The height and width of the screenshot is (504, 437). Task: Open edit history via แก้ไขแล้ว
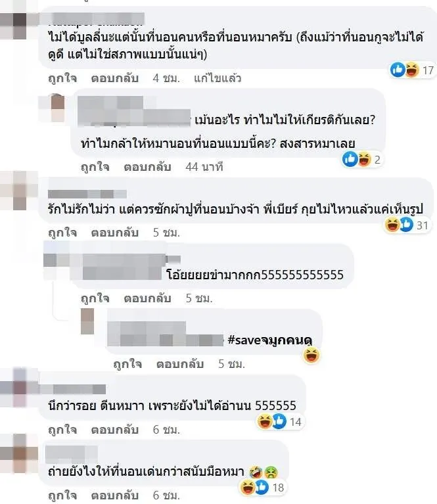click(x=218, y=78)
